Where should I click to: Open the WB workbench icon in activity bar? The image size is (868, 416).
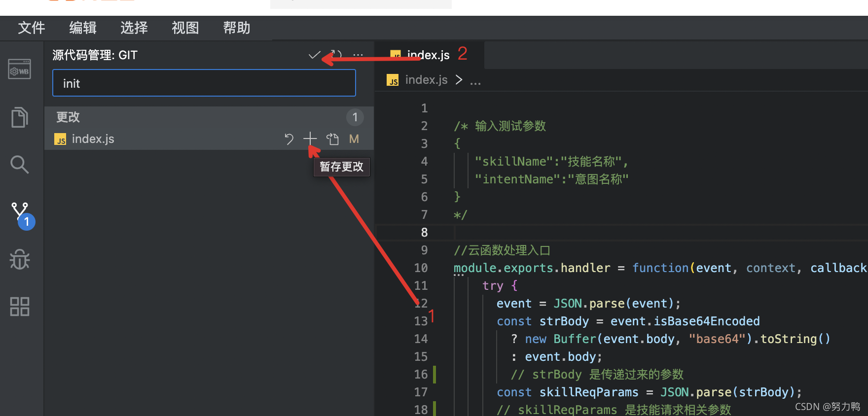[x=20, y=69]
